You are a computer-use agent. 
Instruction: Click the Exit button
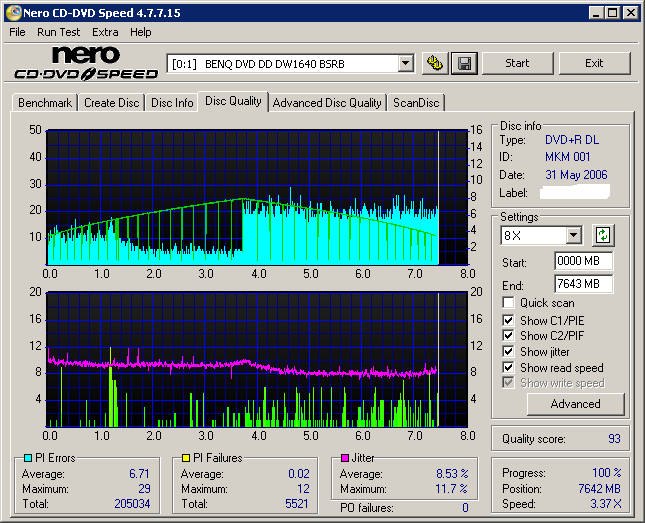click(594, 63)
